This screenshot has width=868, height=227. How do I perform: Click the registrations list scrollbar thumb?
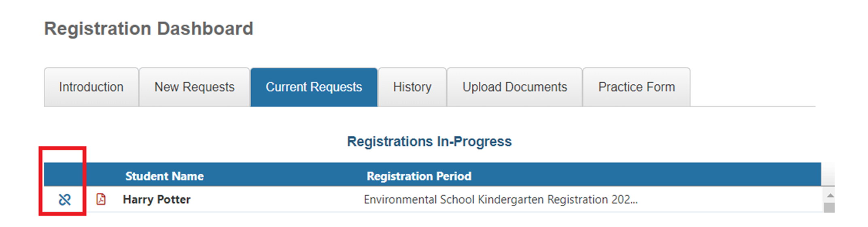click(830, 208)
